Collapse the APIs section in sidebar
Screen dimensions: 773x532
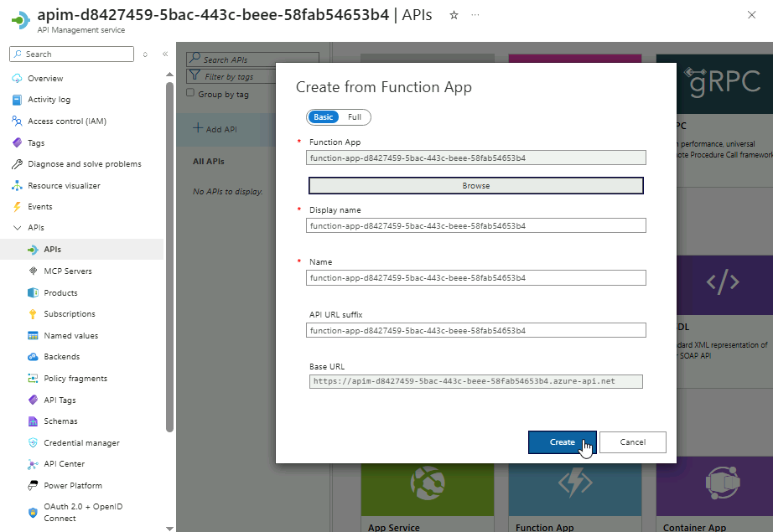pyautogui.click(x=17, y=228)
